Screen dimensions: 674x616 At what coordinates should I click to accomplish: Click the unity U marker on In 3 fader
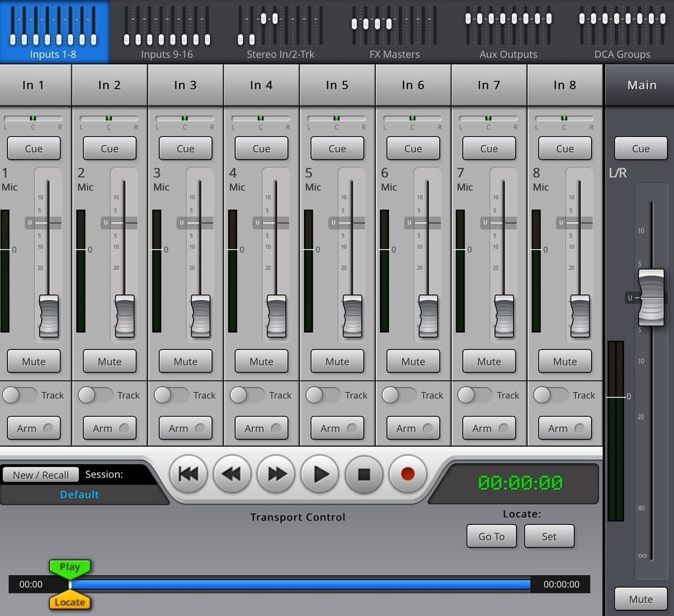pos(182,222)
